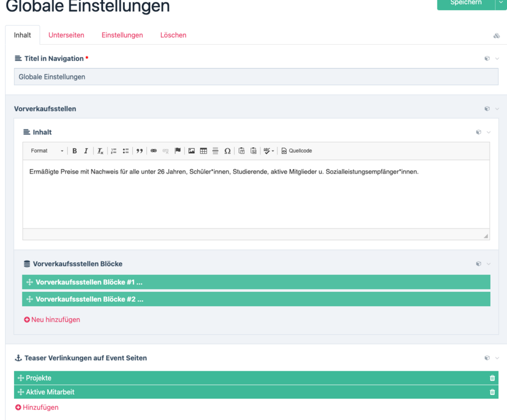
Task: Insert an image into the content
Action: tap(192, 151)
